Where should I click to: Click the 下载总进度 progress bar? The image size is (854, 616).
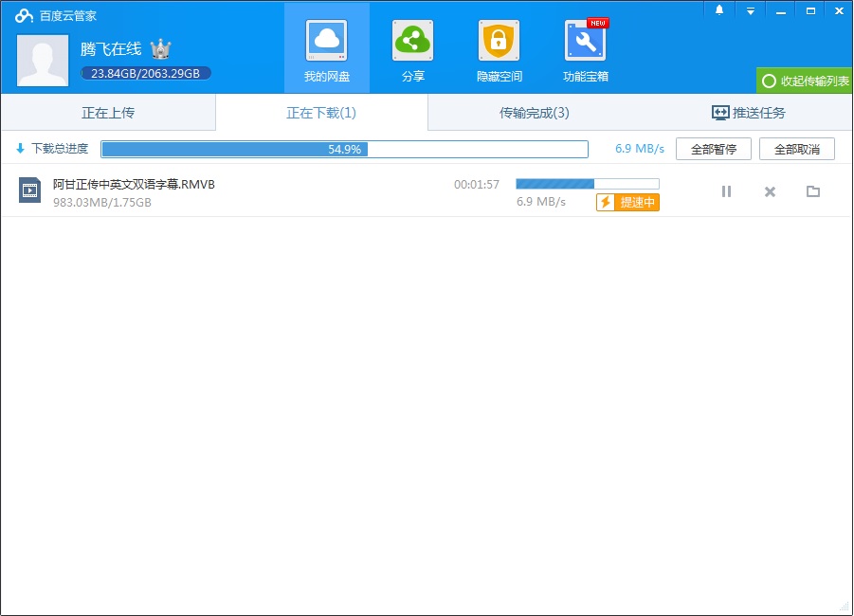[344, 149]
